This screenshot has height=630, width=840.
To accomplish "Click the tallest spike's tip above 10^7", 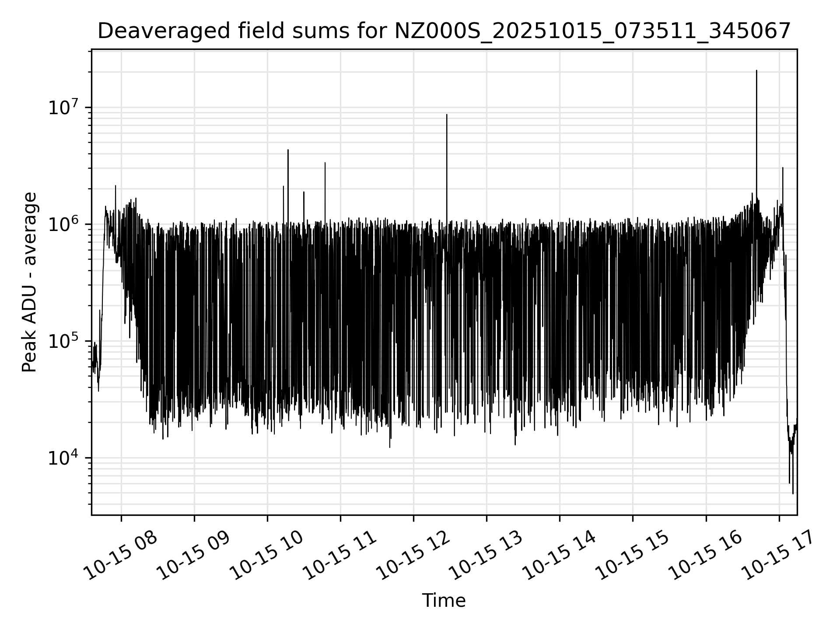I will point(756,71).
